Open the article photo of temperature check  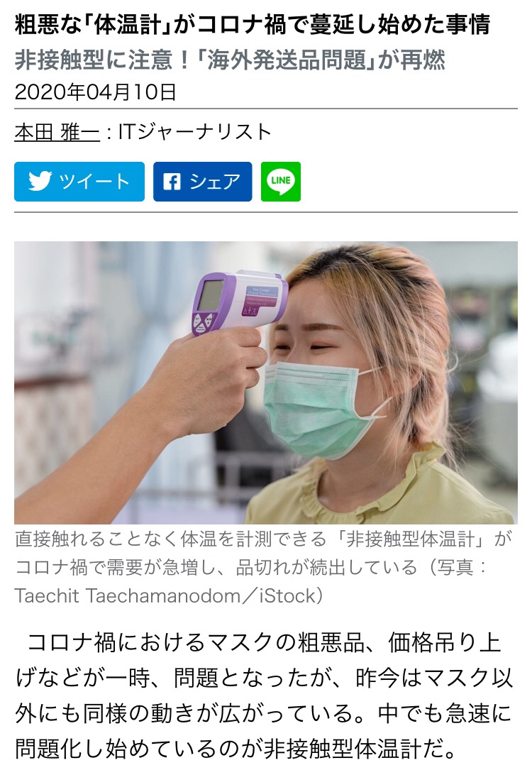[266, 383]
